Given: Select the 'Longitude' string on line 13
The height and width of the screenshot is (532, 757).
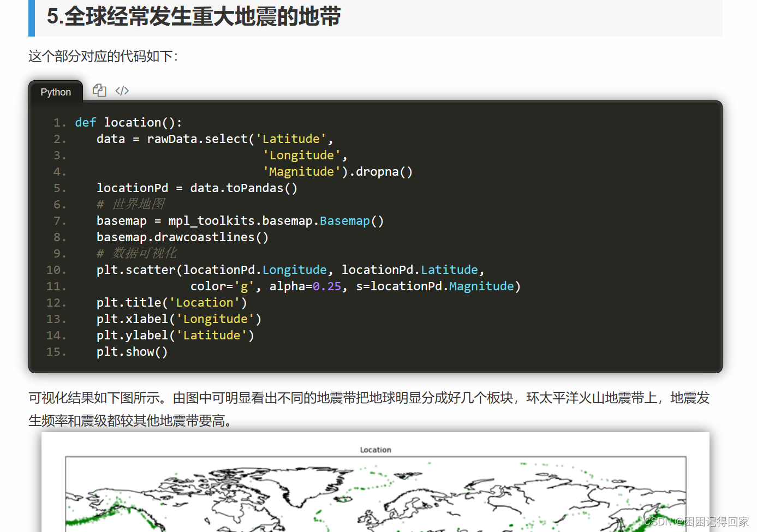Looking at the screenshot, I should click(216, 319).
